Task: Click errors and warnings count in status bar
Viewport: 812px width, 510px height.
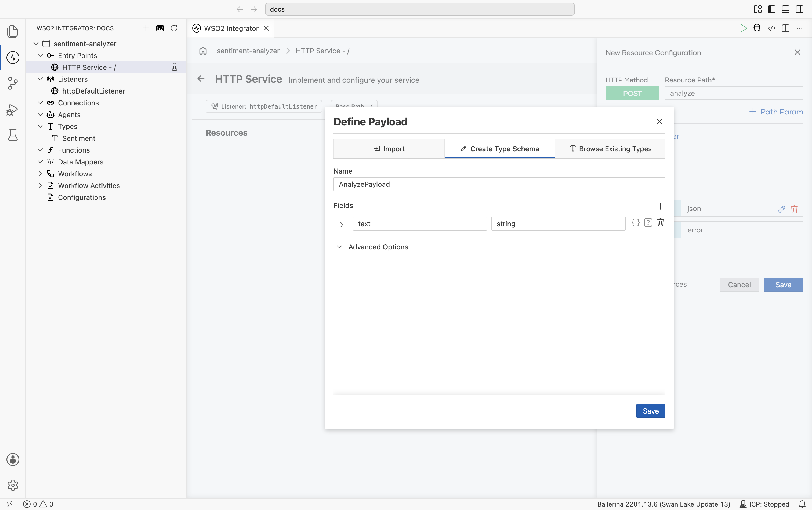Action: coord(38,504)
